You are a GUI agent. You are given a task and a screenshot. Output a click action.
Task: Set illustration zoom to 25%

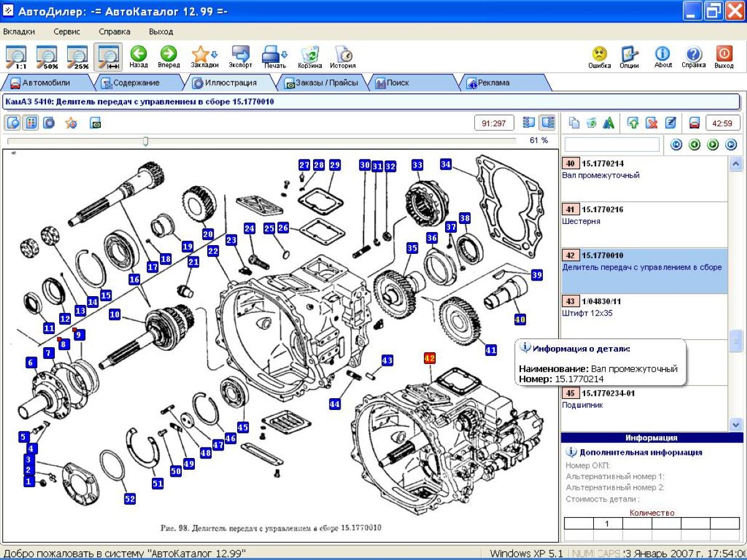pyautogui.click(x=77, y=57)
